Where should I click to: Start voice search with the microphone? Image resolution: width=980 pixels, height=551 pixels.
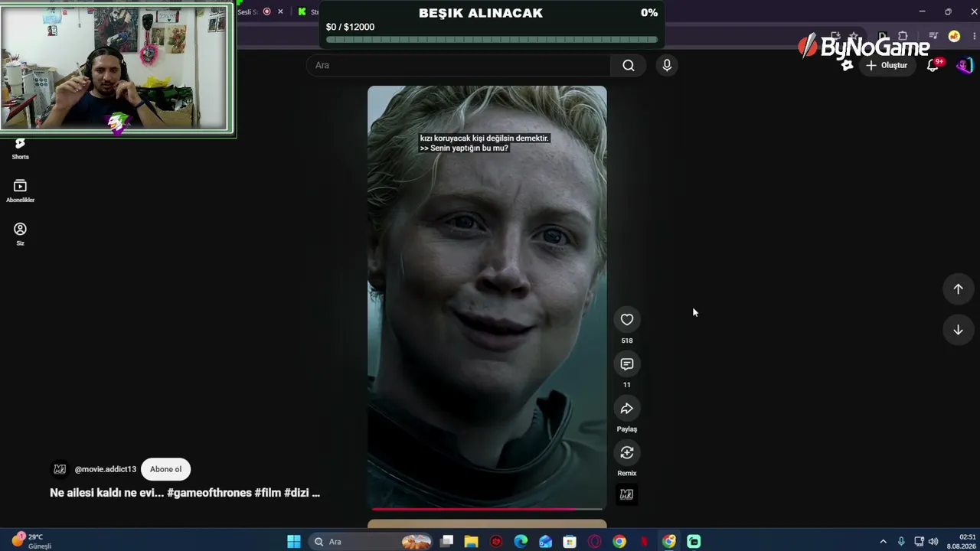[x=667, y=65]
